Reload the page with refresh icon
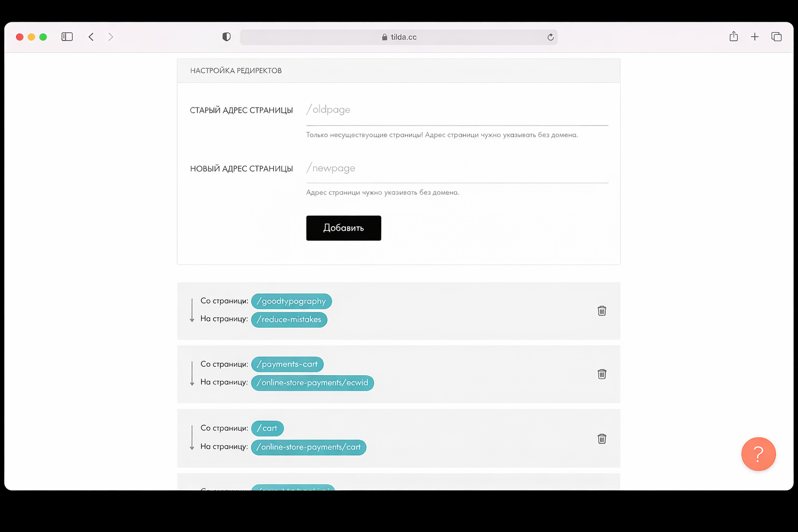Image resolution: width=798 pixels, height=532 pixels. click(x=551, y=37)
